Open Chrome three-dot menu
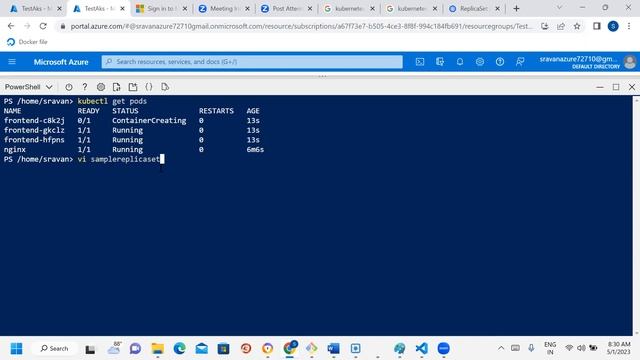The height and width of the screenshot is (360, 640). pos(629,26)
